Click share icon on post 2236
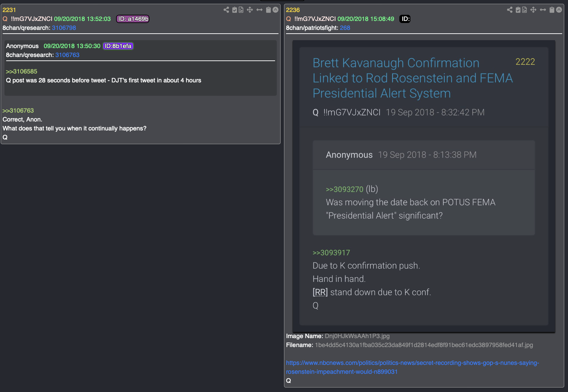This screenshot has width=568, height=392. [510, 10]
